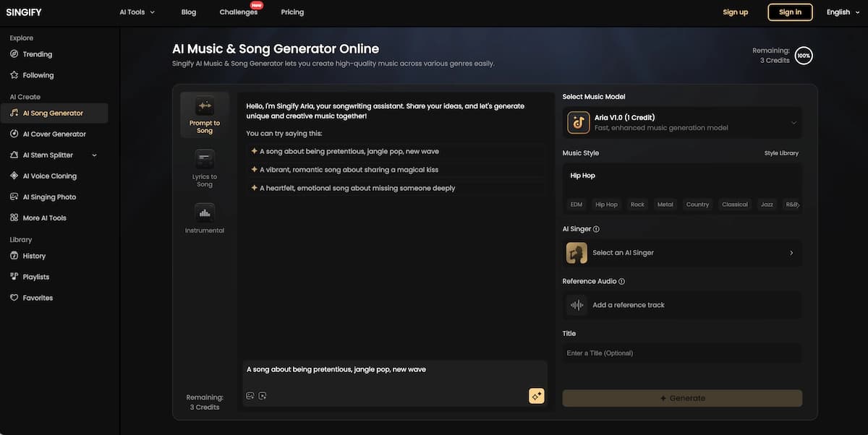Click the Title input field

pyautogui.click(x=682, y=353)
